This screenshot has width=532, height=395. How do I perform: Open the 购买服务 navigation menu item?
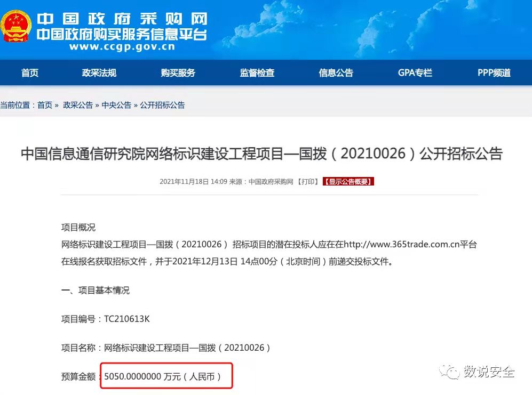[178, 72]
